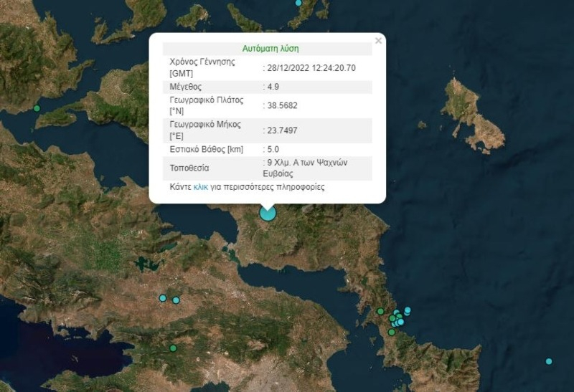
Task: Click the green marker left of the marker cluster
Action: (x=380, y=311)
